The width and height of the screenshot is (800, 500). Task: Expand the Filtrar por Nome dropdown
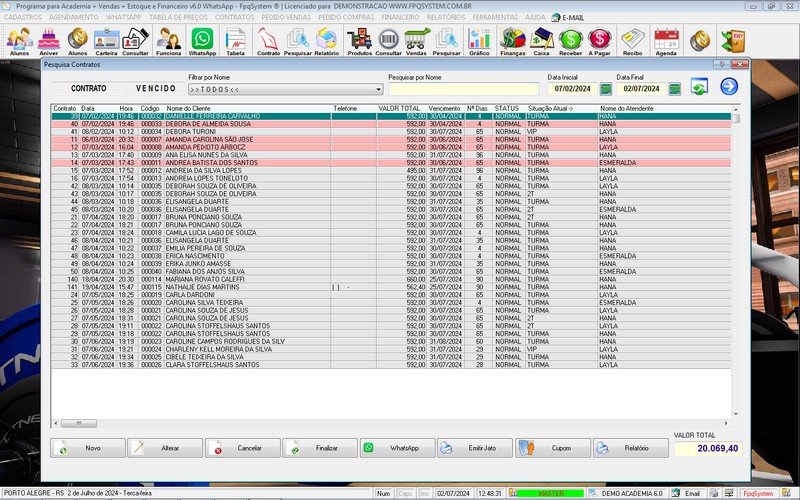coord(379,89)
